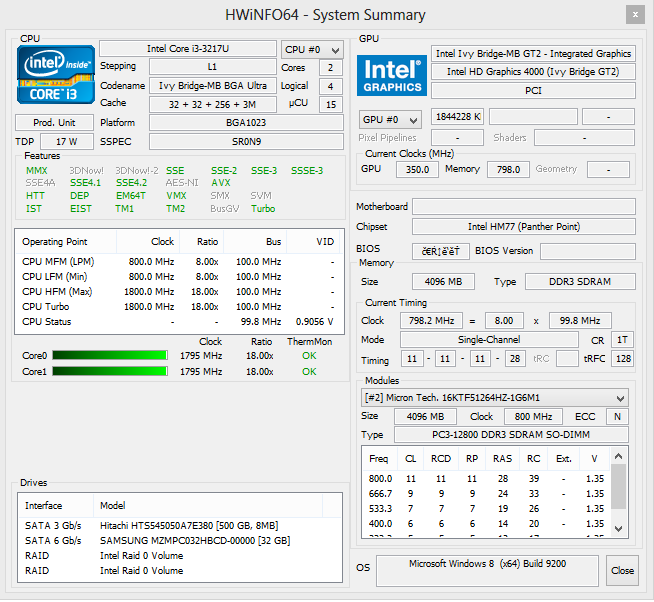This screenshot has width=654, height=602.
Task: Select the 533.3 frequency timing row
Action: click(486, 509)
